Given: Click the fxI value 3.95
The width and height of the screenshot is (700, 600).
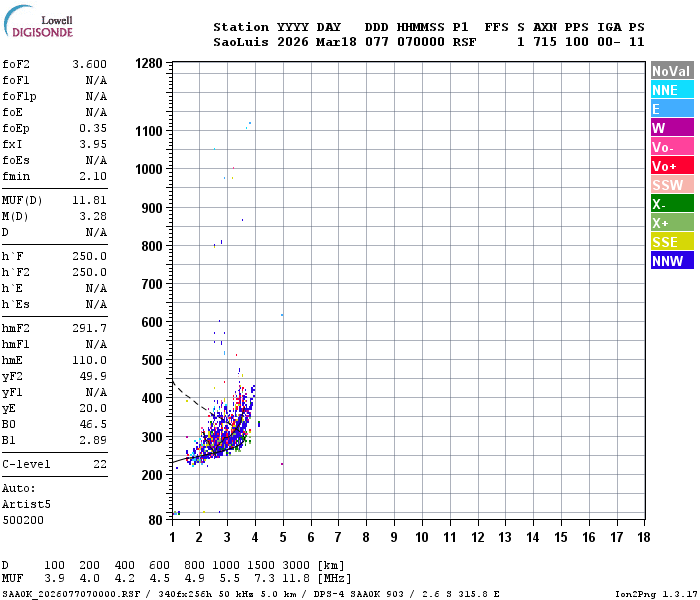Looking at the screenshot, I should click(93, 144).
